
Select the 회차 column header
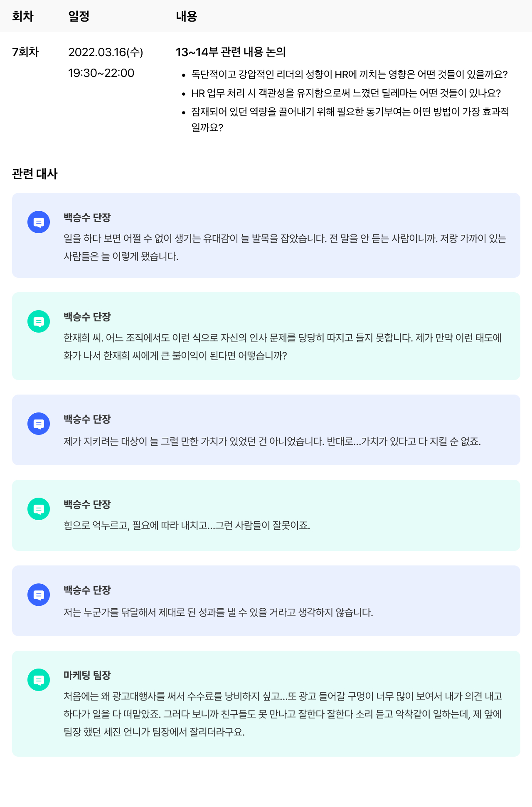(x=23, y=16)
